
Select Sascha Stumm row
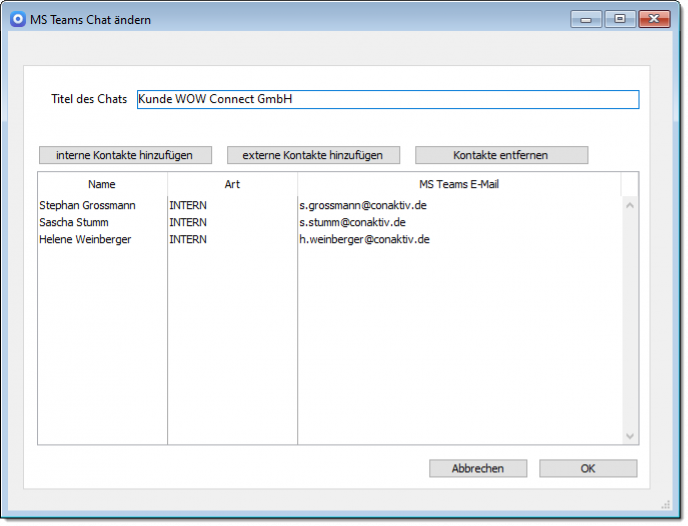click(74, 222)
